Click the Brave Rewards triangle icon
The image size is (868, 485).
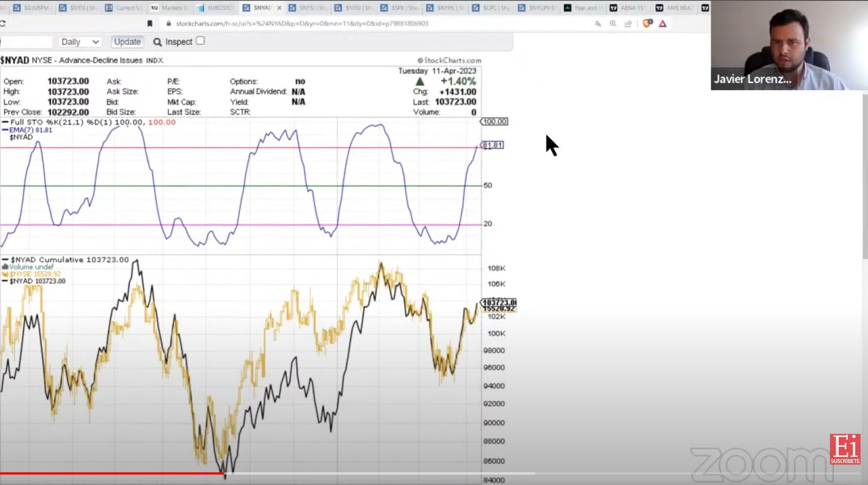point(663,23)
